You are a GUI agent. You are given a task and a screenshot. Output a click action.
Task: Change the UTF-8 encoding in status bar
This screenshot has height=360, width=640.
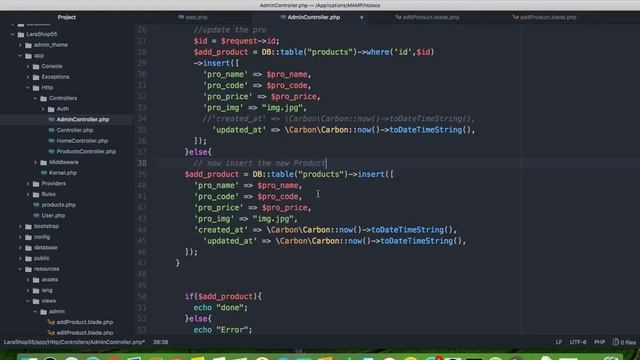click(x=578, y=342)
